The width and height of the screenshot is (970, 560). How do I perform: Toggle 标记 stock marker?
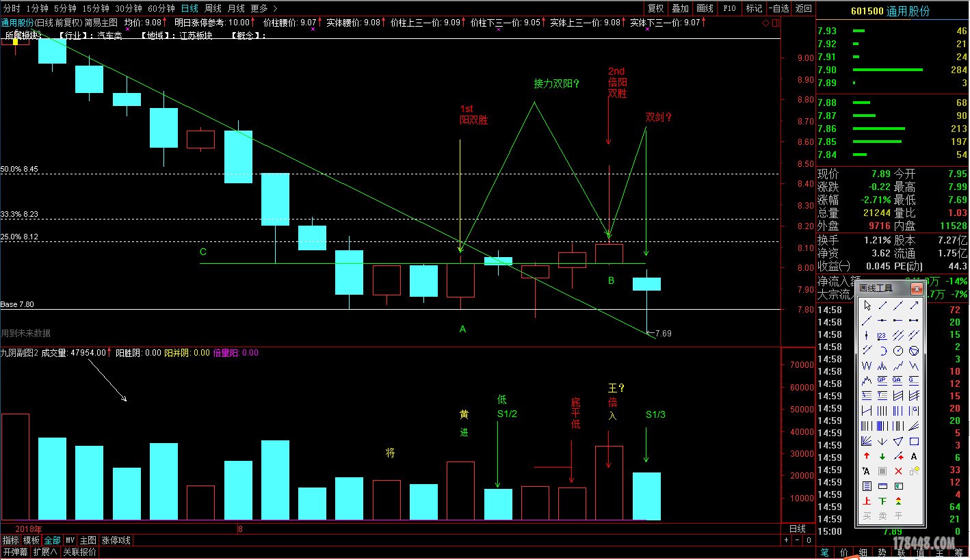(x=754, y=8)
